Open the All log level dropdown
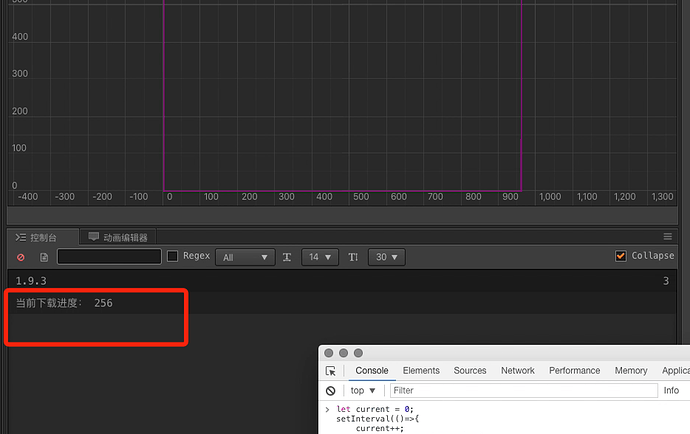This screenshot has height=434, width=690. (x=245, y=257)
